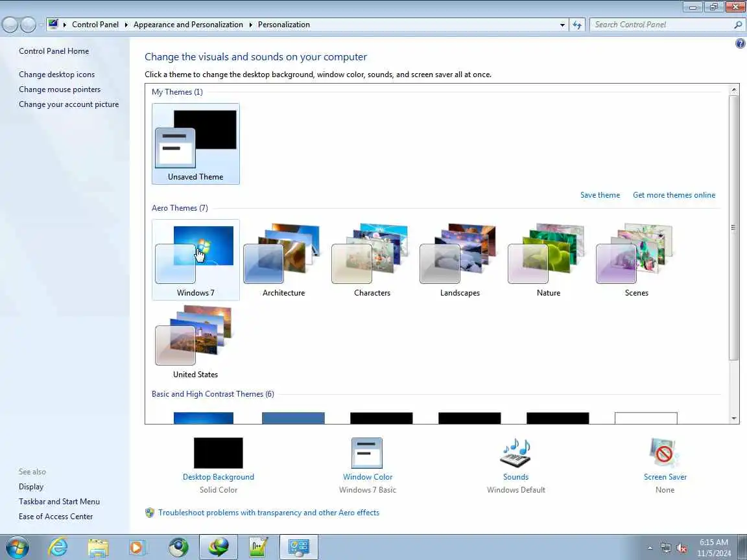Open the address bar history dropdown
Image resolution: width=747 pixels, height=560 pixels.
562,25
